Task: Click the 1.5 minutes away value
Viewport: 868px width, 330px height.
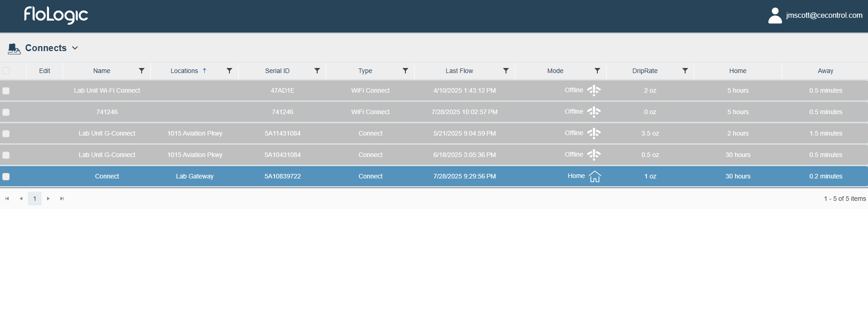Action: coord(825,133)
